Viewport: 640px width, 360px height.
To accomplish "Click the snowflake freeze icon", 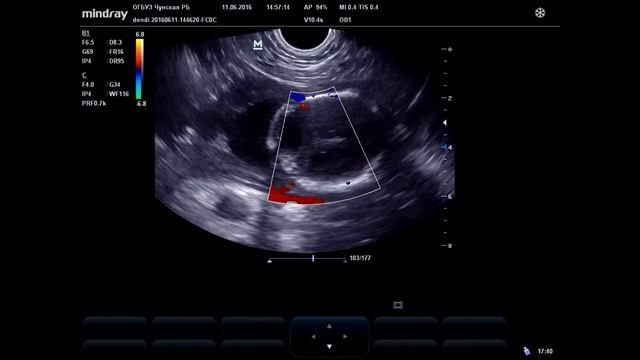I will [x=540, y=13].
